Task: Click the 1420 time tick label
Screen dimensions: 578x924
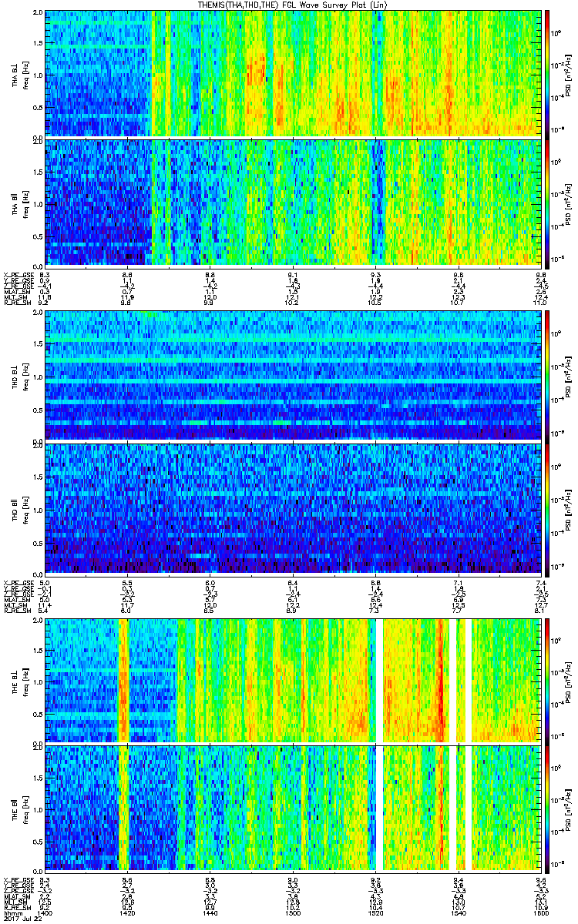Action: (127, 912)
